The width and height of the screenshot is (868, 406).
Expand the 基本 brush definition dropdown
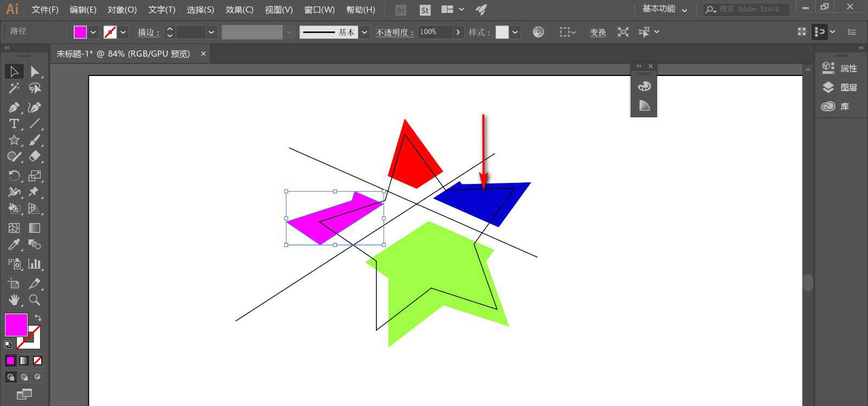(365, 32)
